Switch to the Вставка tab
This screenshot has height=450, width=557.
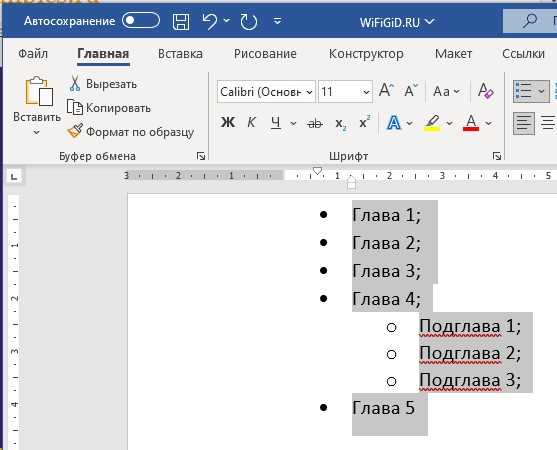pyautogui.click(x=180, y=54)
